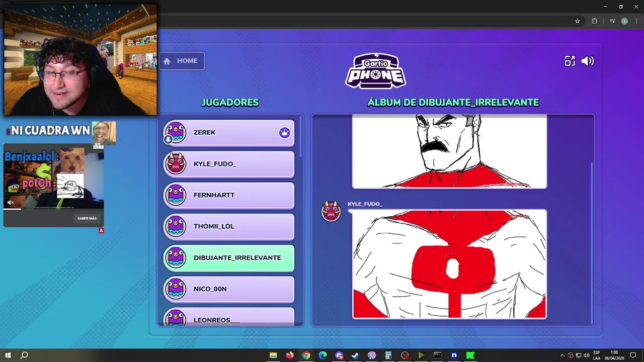The image size is (644, 362).
Task: Open the terminal window taskbar icon
Action: [437, 355]
